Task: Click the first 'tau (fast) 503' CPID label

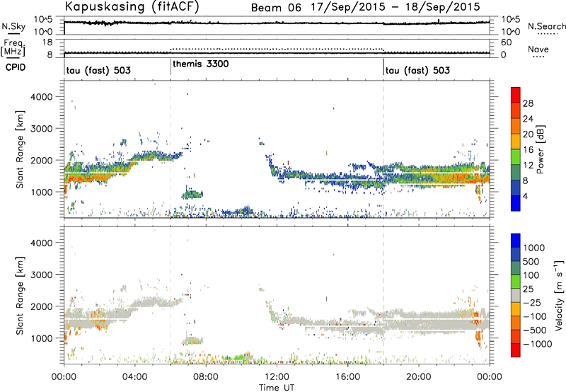Action: pyautogui.click(x=98, y=70)
